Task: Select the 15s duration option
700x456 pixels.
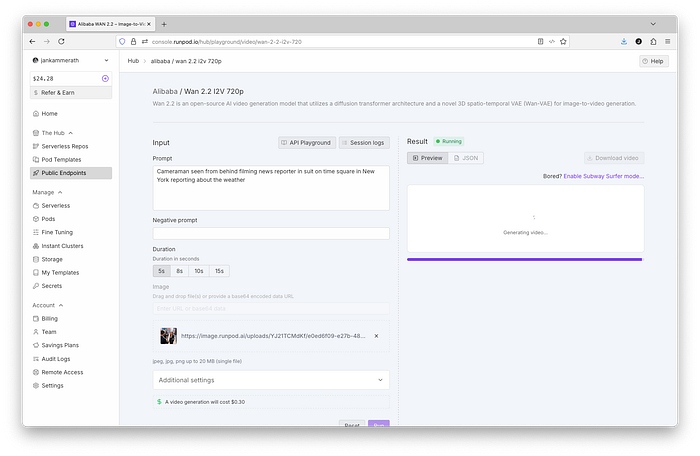Action: click(219, 271)
